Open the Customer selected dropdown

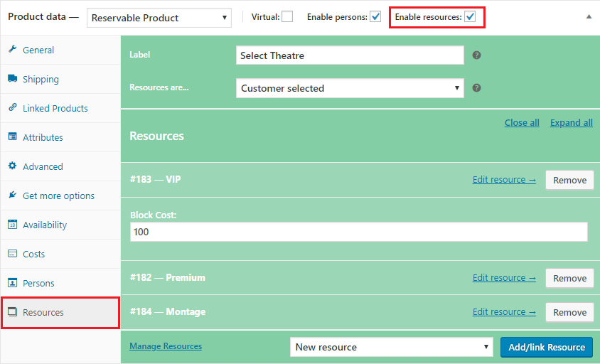(349, 88)
